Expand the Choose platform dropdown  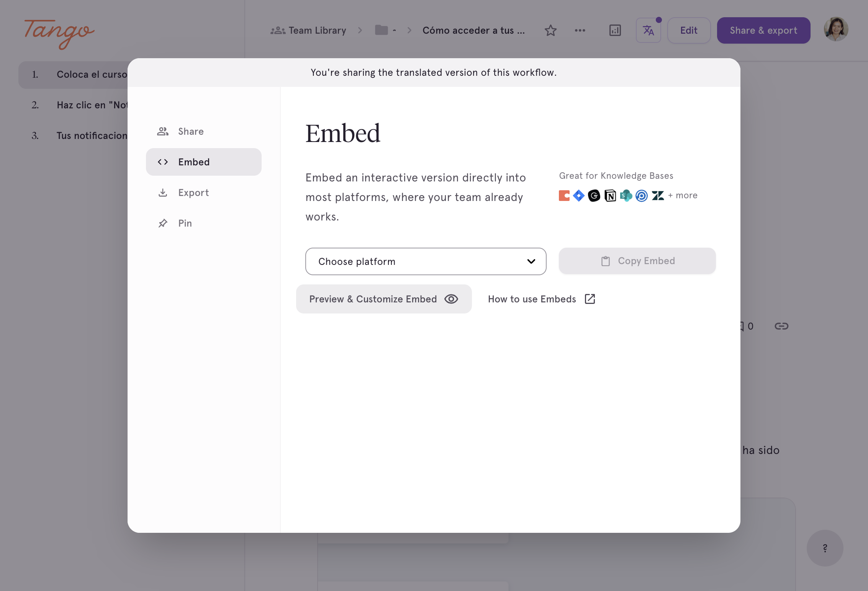pyautogui.click(x=426, y=261)
